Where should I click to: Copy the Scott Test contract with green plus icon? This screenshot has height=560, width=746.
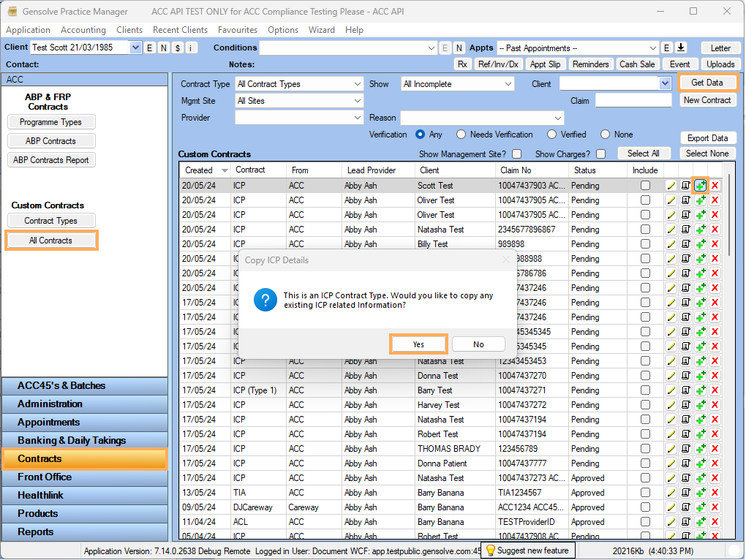(x=701, y=186)
